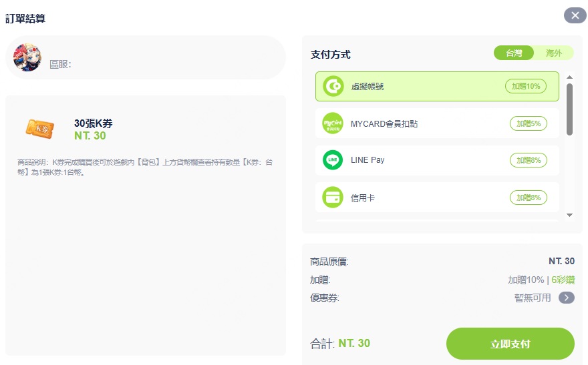The image size is (588, 365).
Task: Click the virtual account (虛擬帳號) icon
Action: point(333,87)
